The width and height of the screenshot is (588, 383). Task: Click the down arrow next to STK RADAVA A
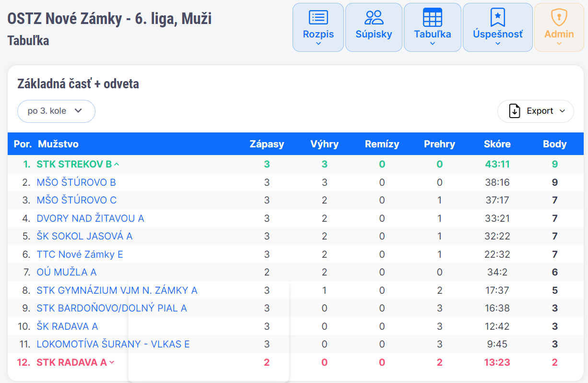112,362
